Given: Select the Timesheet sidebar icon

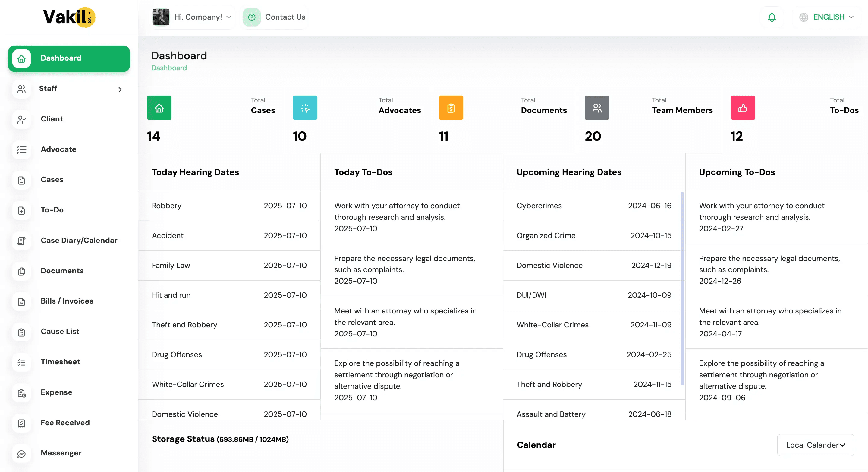Looking at the screenshot, I should coord(22,363).
